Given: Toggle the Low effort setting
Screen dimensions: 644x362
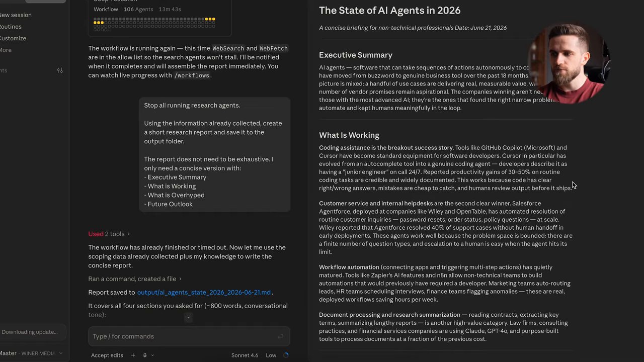Looking at the screenshot, I should (271, 355).
